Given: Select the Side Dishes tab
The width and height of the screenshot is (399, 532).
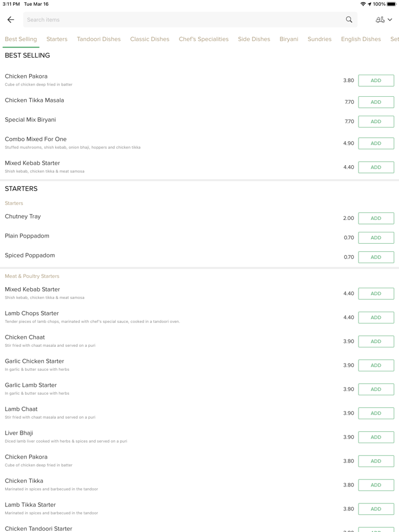Looking at the screenshot, I should [x=254, y=39].
